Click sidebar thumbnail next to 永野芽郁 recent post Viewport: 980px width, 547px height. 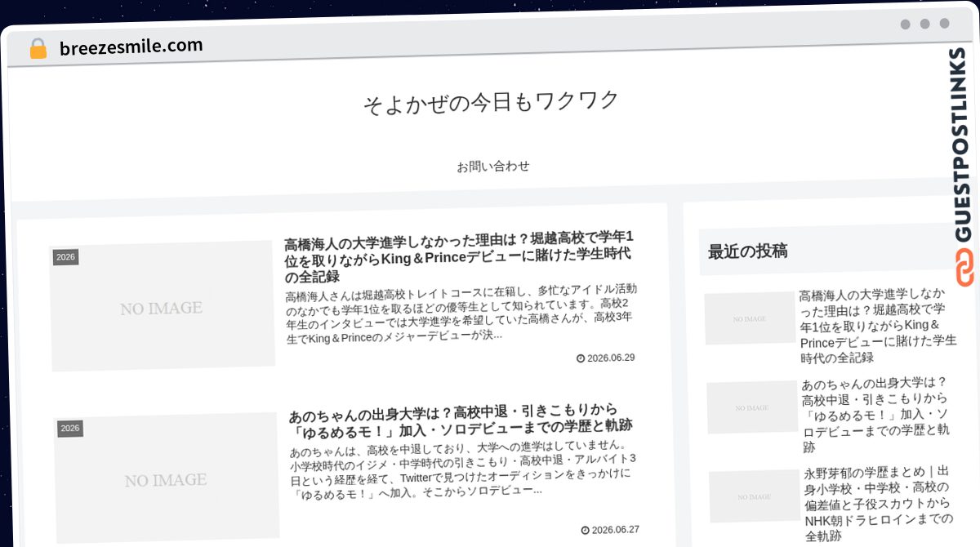pos(755,496)
